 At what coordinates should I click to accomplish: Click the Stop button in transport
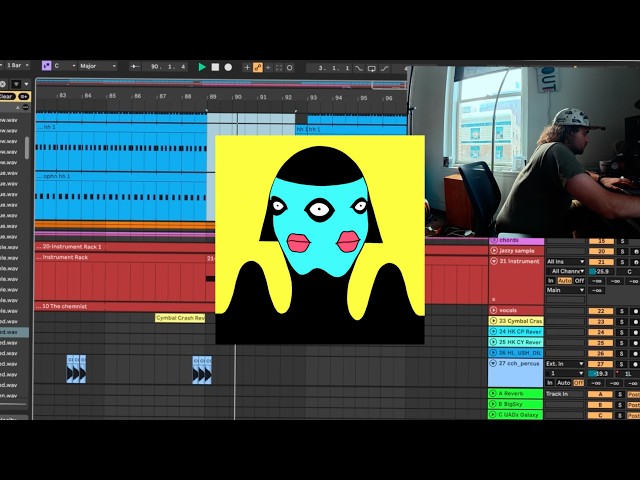(x=215, y=67)
